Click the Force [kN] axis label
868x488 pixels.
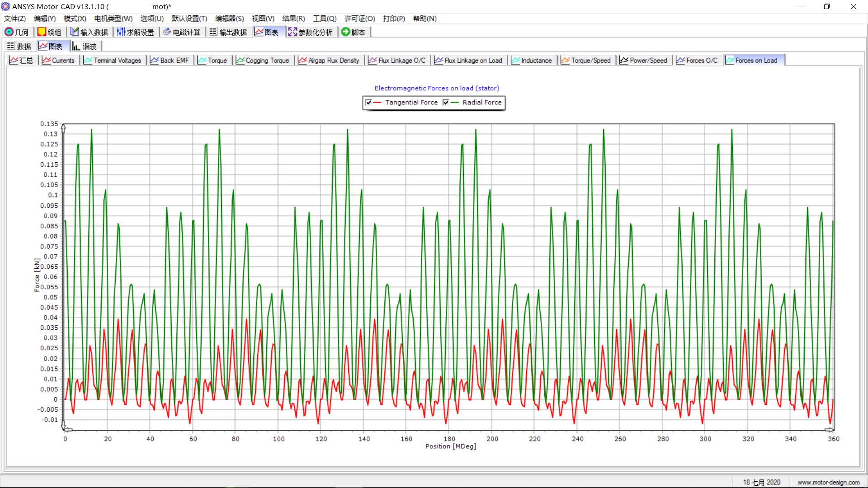[37, 275]
